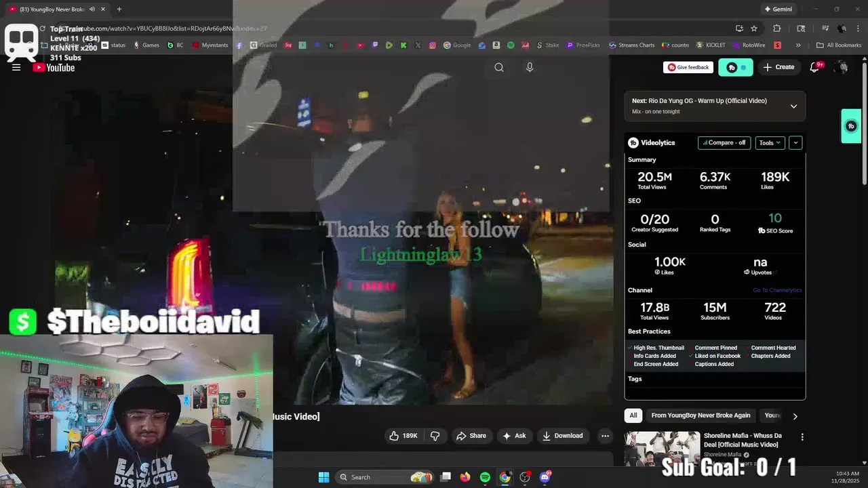Open the Tools dropdown in Videolytics
Viewport: 868px width, 488px height.
(x=770, y=142)
